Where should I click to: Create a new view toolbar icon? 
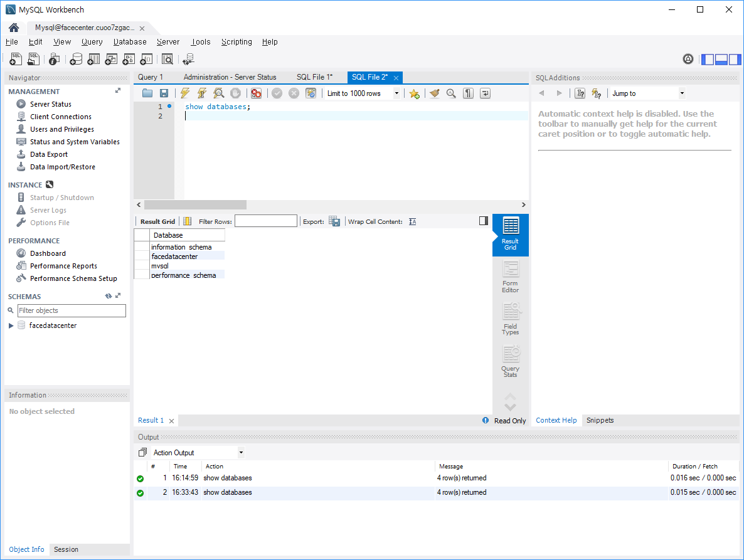111,59
